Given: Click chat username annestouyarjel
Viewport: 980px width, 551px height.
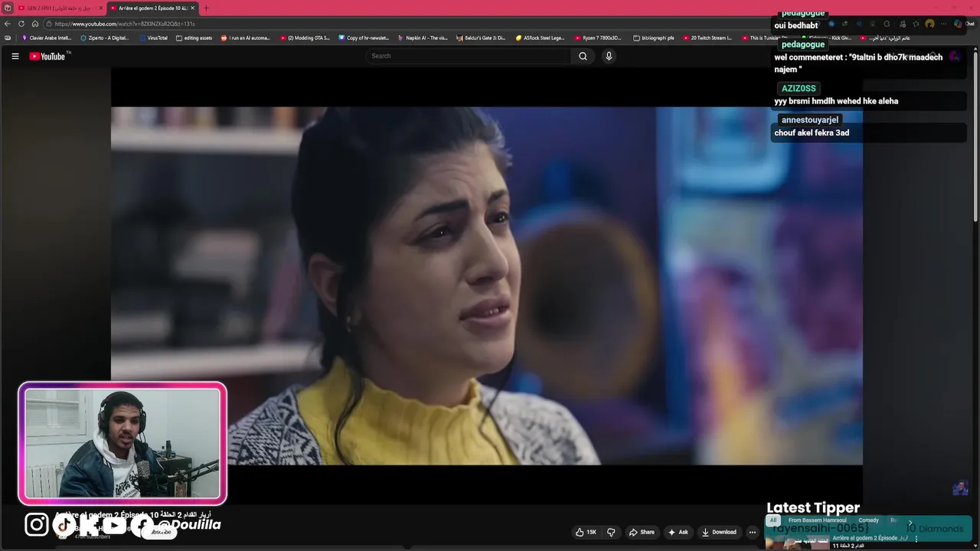Looking at the screenshot, I should [x=810, y=119].
